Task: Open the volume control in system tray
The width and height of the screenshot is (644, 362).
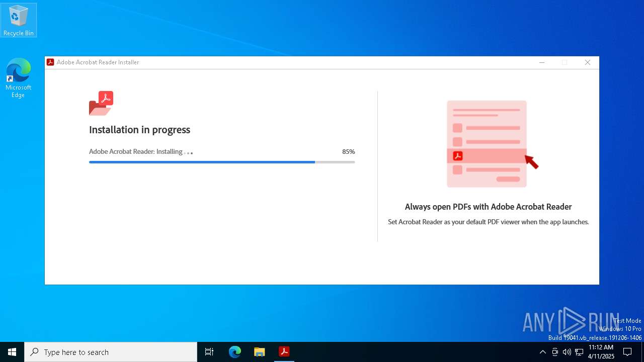Action: point(567,352)
